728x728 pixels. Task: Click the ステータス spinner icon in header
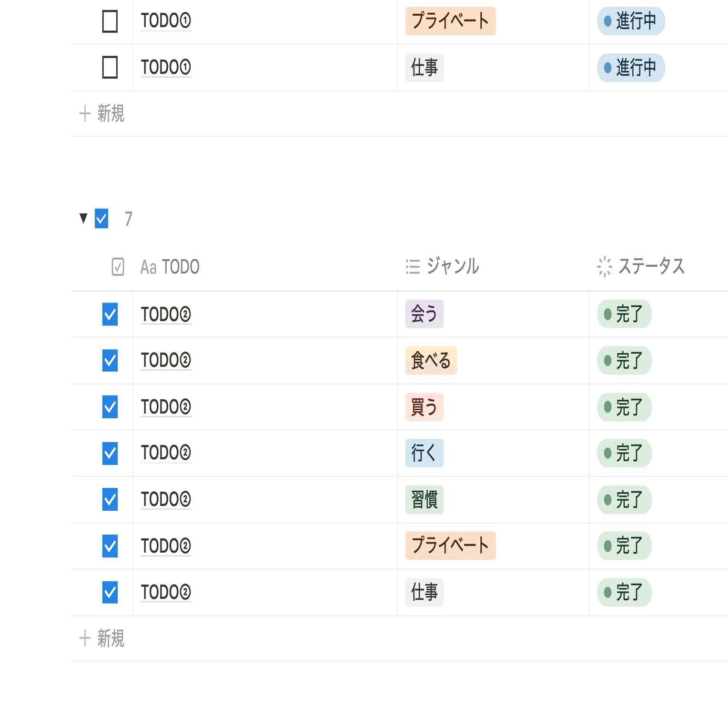[605, 267]
